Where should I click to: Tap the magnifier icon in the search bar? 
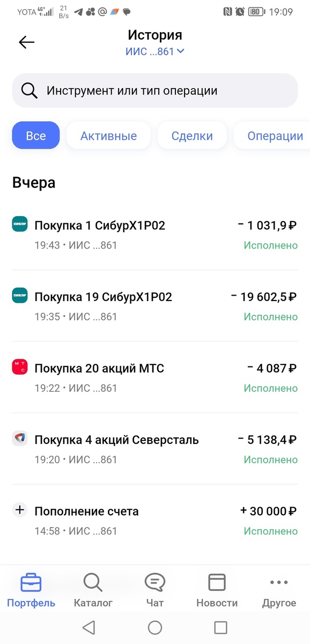(x=29, y=90)
